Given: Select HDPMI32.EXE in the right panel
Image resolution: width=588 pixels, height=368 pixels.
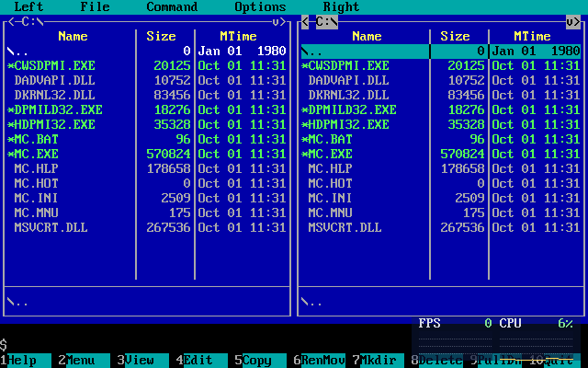Looking at the screenshot, I should click(x=441, y=125).
